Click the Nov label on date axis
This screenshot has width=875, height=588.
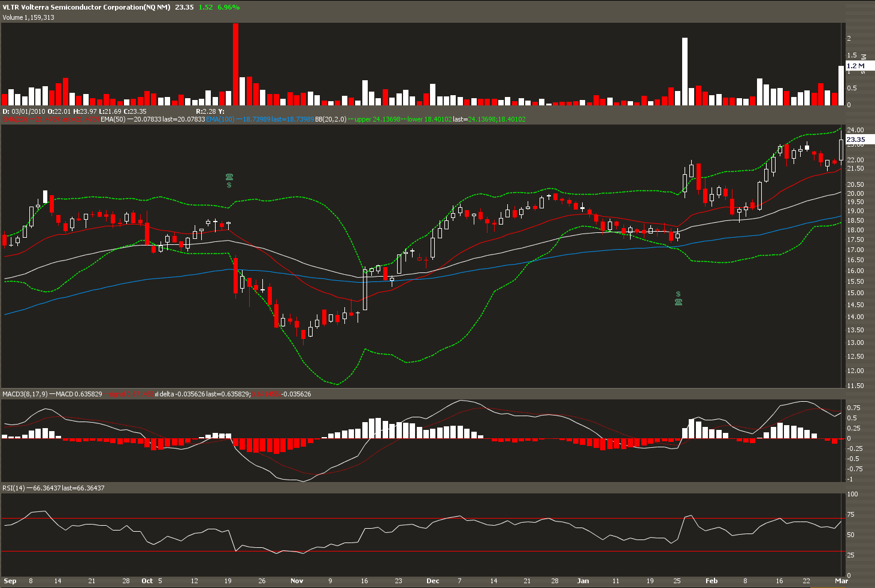[297, 581]
